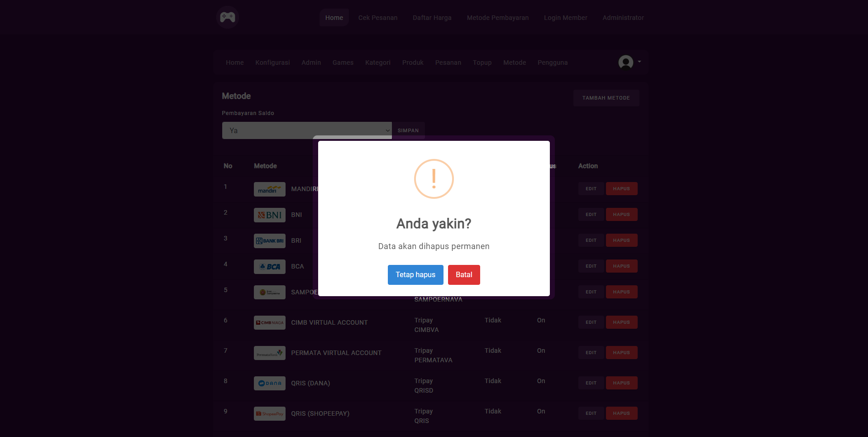The width and height of the screenshot is (868, 437).
Task: Click the Tripay PERMATAVA provider cell
Action: click(433, 355)
